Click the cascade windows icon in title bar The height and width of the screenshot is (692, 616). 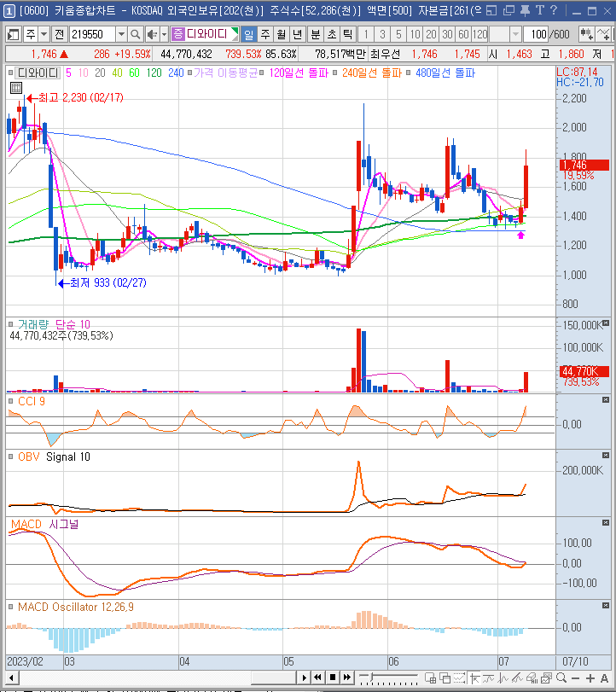(x=508, y=10)
